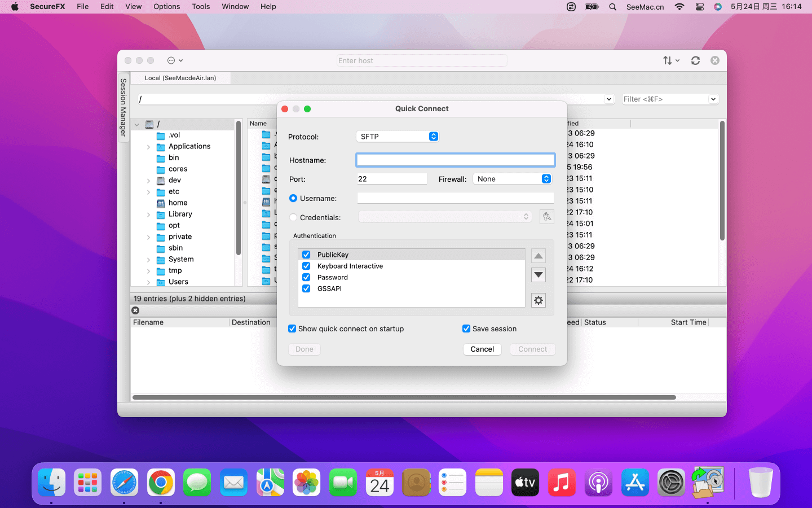Click the authentication properties gear icon
The height and width of the screenshot is (508, 812).
click(x=539, y=300)
